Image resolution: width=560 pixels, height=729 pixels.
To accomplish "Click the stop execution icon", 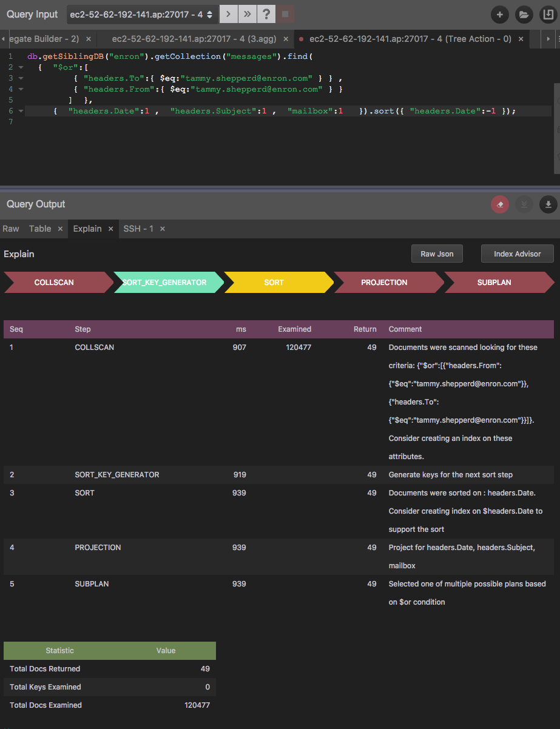I will coord(285,14).
